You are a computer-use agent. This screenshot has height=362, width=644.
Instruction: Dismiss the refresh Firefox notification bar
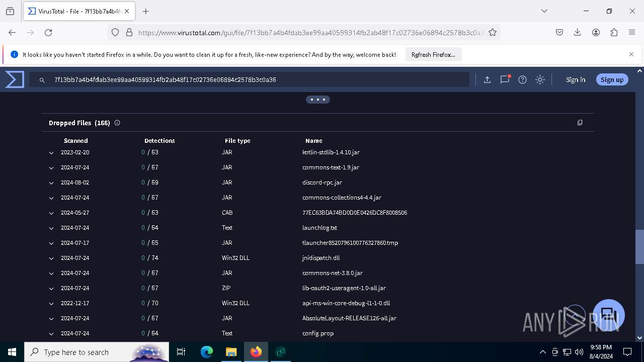(x=631, y=54)
